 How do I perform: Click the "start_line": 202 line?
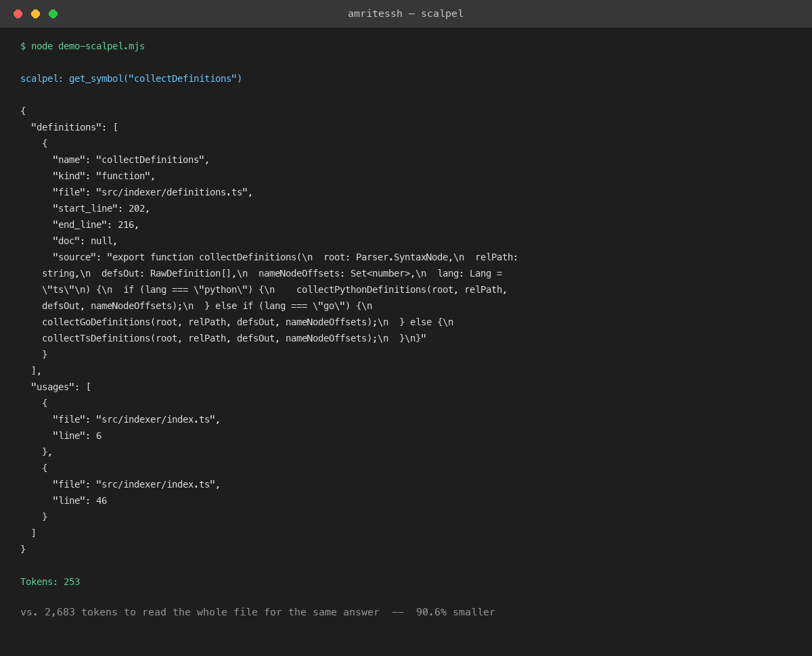click(101, 208)
